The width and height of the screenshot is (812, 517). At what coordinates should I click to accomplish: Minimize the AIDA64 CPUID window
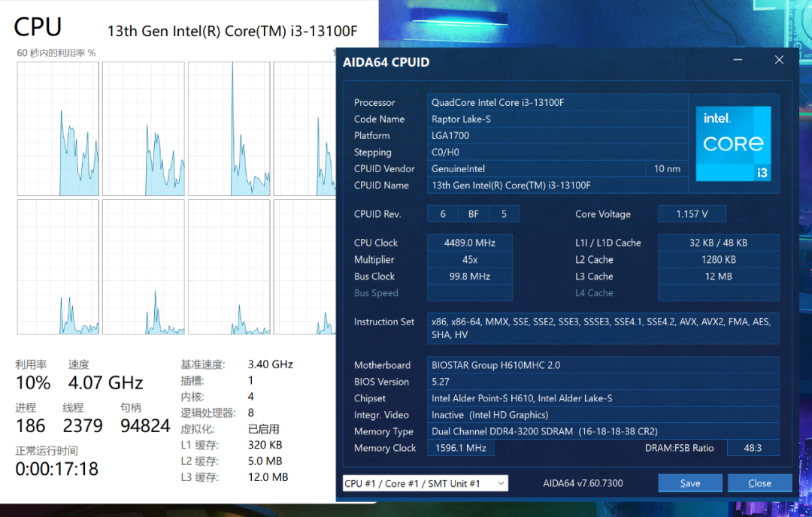[x=738, y=60]
